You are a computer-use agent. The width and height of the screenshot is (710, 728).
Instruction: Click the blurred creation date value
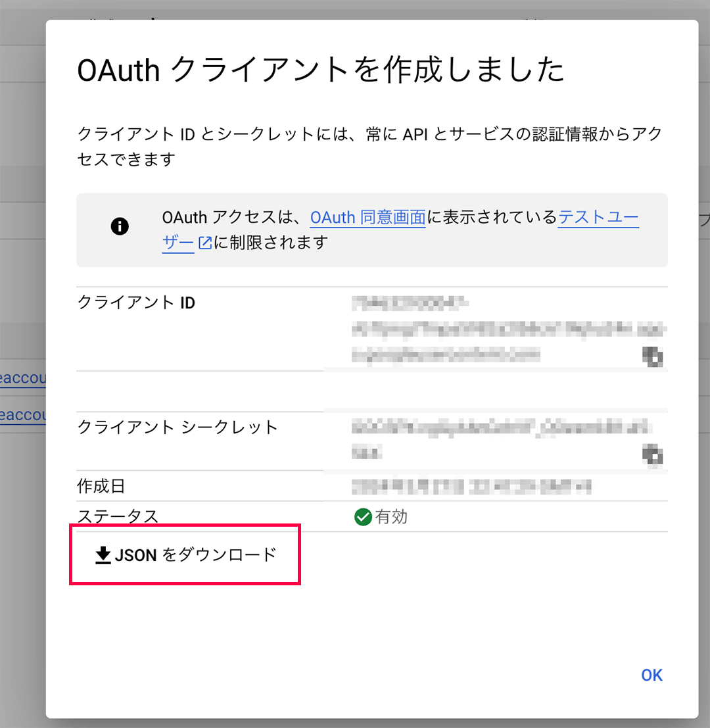[x=471, y=487]
